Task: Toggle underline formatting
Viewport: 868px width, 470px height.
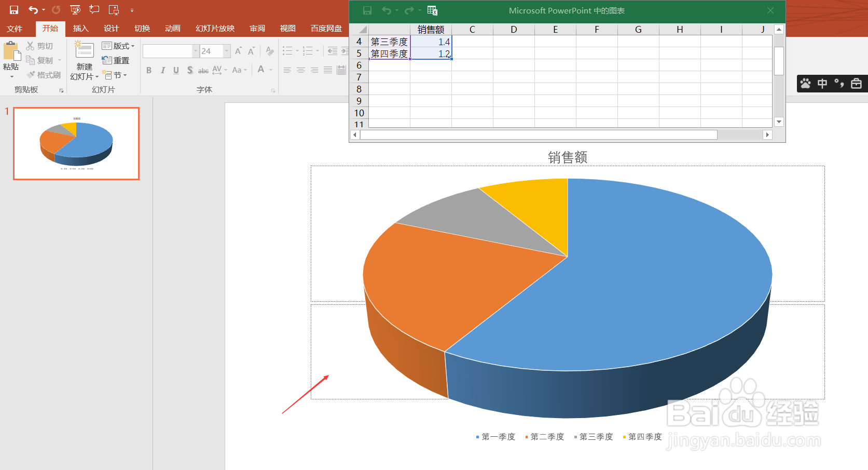Action: 176,70
